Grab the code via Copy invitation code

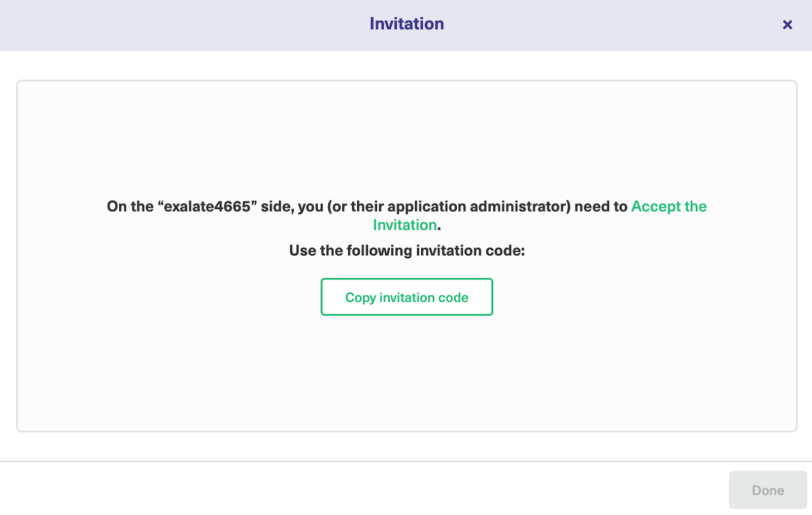tap(406, 297)
